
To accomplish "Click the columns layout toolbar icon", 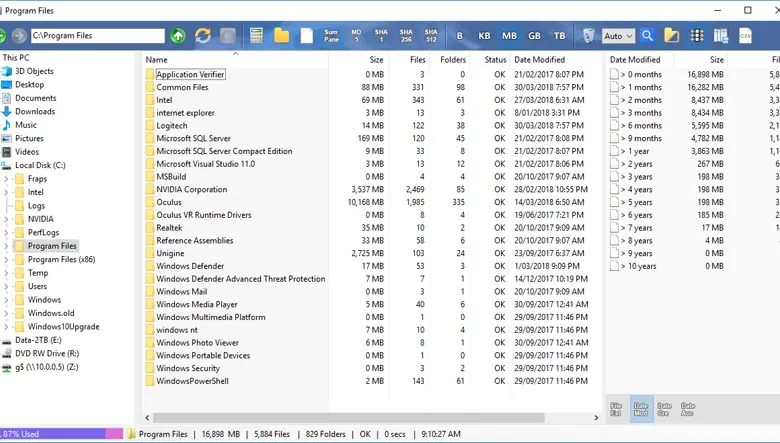I will click(x=721, y=35).
